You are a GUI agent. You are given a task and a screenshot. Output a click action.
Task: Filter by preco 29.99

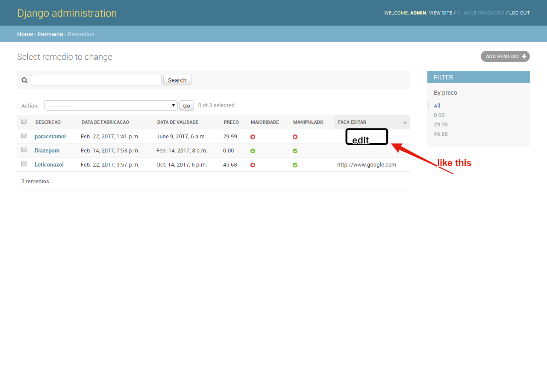click(x=441, y=125)
